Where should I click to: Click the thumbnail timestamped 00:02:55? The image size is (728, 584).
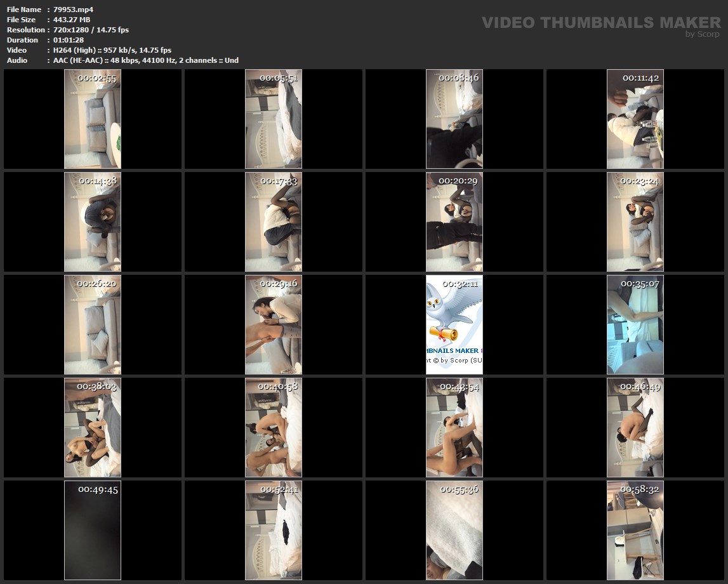pos(93,119)
